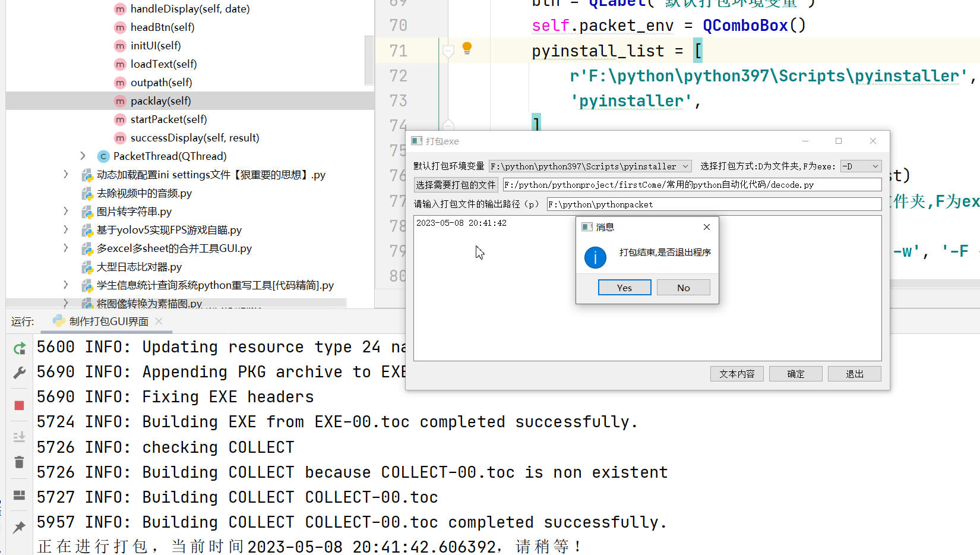This screenshot has height=555, width=980.
Task: Close the 消息 message dialog
Action: click(x=707, y=227)
